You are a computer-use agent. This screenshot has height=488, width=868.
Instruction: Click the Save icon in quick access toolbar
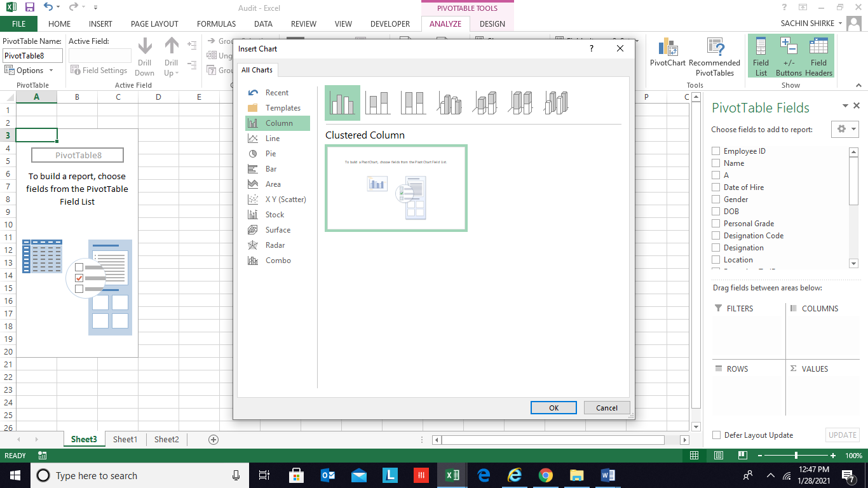point(29,8)
